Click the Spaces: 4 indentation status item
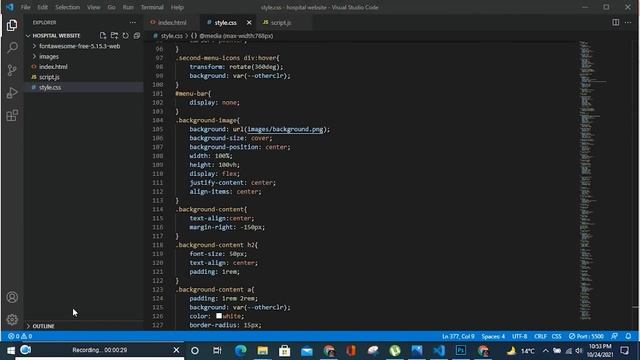The image size is (640, 360). pyautogui.click(x=493, y=336)
